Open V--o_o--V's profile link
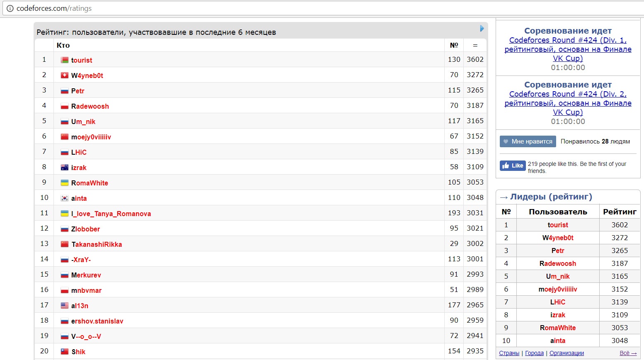The height and width of the screenshot is (360, 644). pyautogui.click(x=86, y=336)
